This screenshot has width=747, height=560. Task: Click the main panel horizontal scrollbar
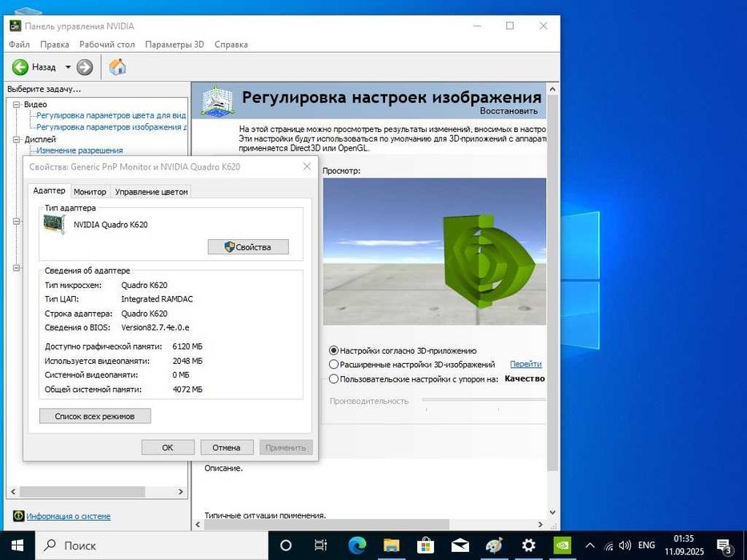(x=370, y=524)
